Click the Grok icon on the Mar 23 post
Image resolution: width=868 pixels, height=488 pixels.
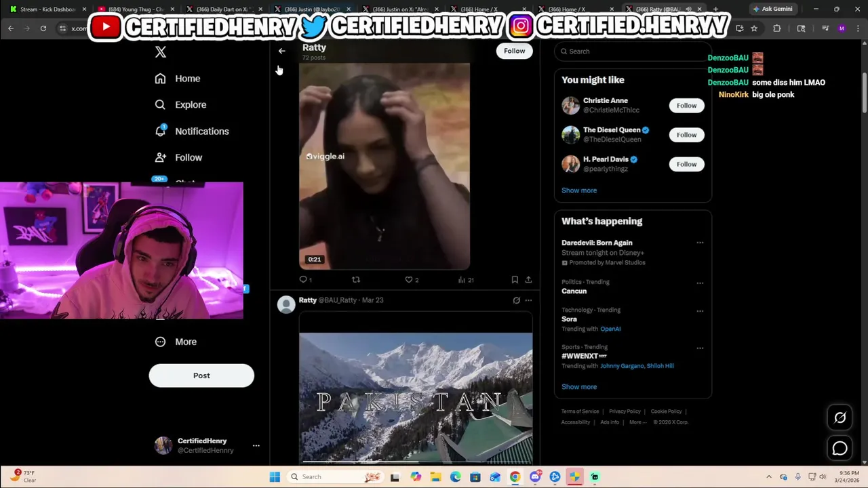516,300
